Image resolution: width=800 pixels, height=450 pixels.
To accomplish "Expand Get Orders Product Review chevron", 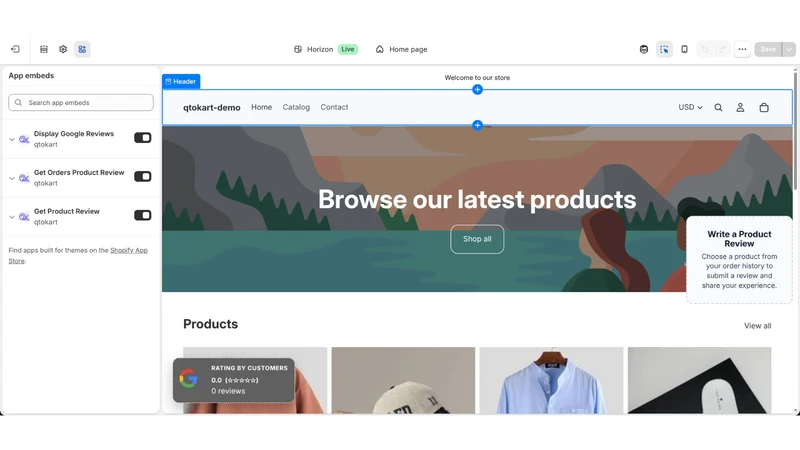I will click(12, 178).
